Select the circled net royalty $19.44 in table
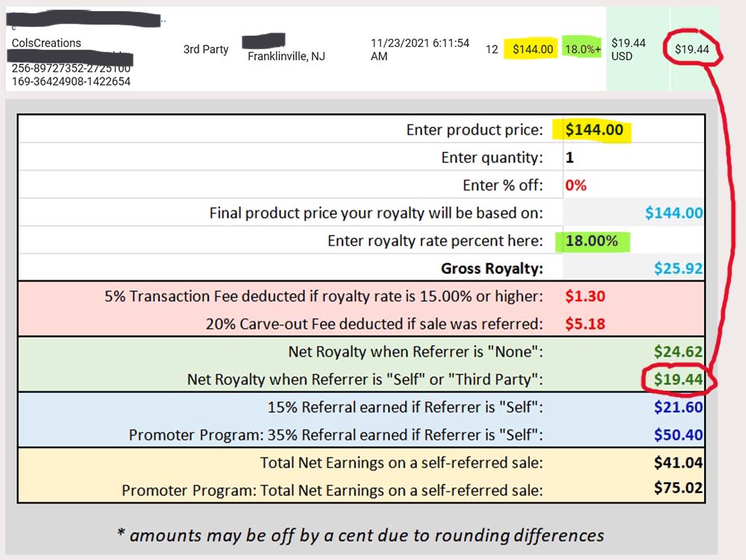 [678, 380]
